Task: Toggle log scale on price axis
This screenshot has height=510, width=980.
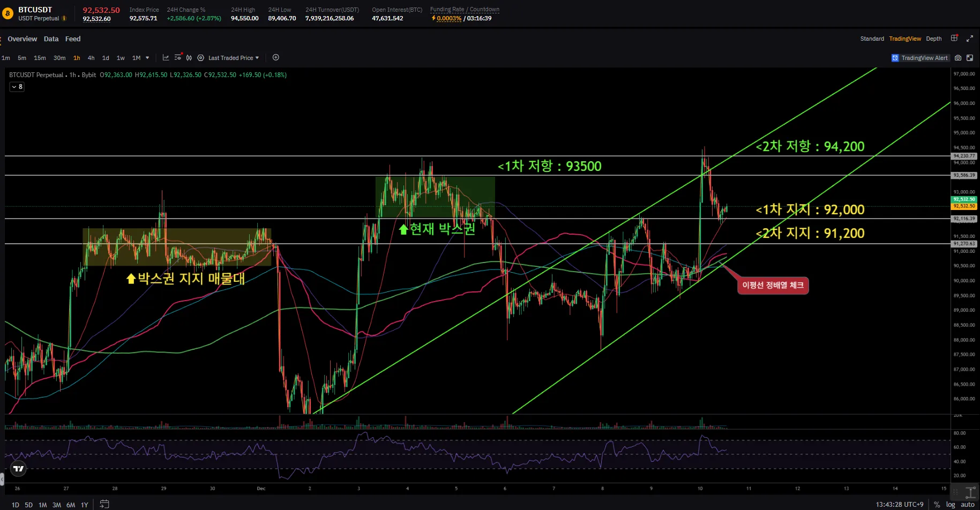Action: [x=951, y=505]
